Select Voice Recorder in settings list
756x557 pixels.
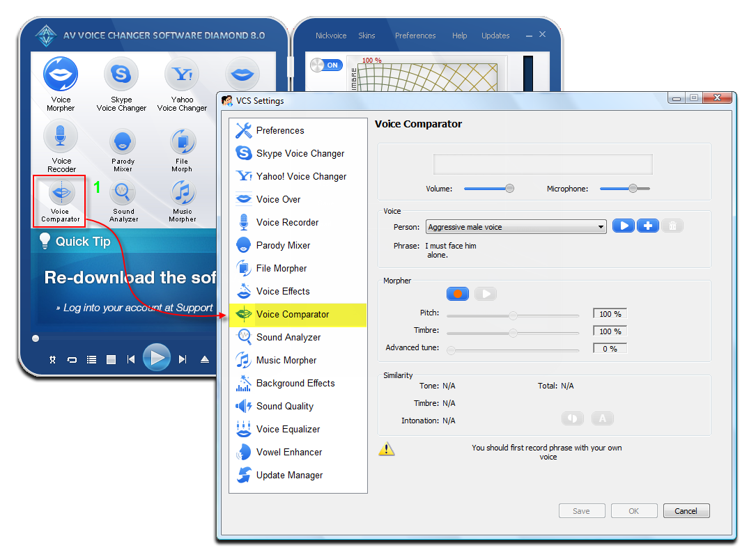pyautogui.click(x=298, y=222)
